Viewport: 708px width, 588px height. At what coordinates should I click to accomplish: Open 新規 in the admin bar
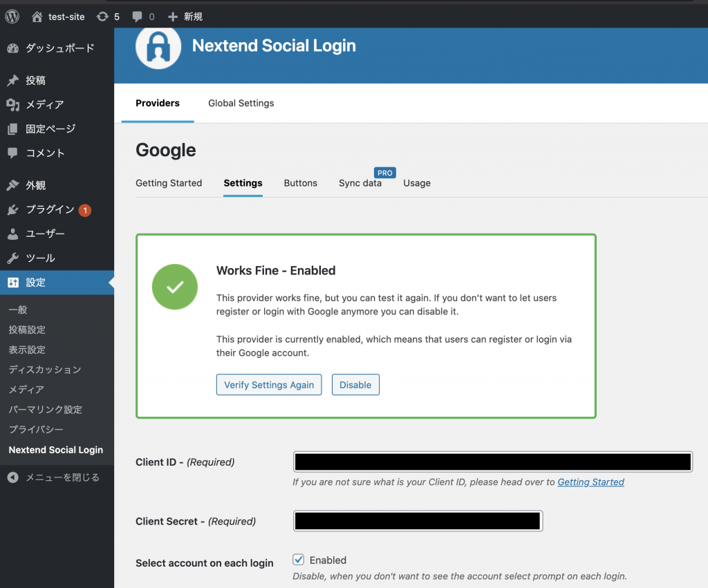pos(193,17)
